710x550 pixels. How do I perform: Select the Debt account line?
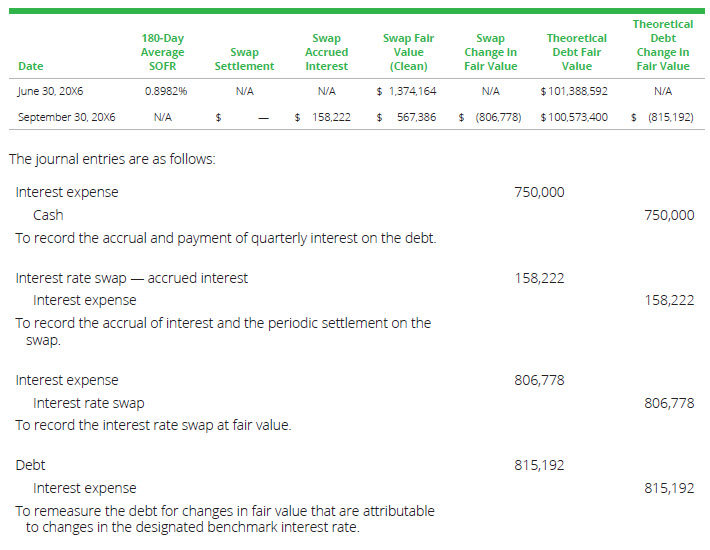click(30, 465)
